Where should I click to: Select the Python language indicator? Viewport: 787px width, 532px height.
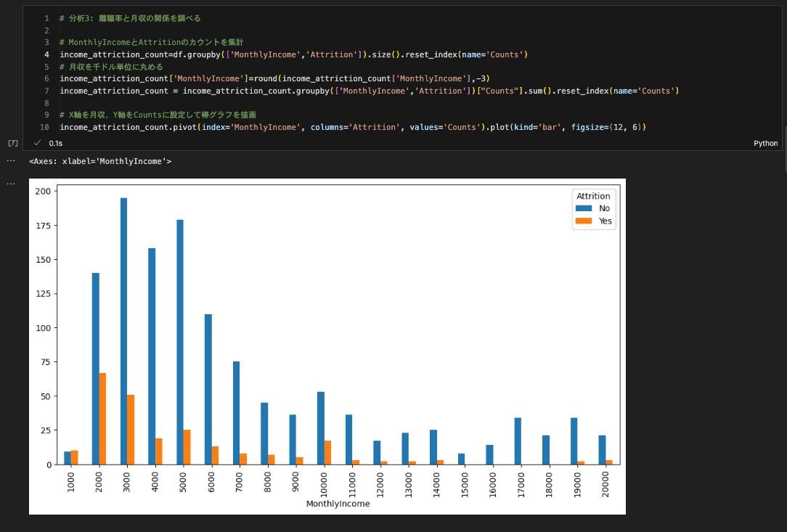pyautogui.click(x=765, y=143)
